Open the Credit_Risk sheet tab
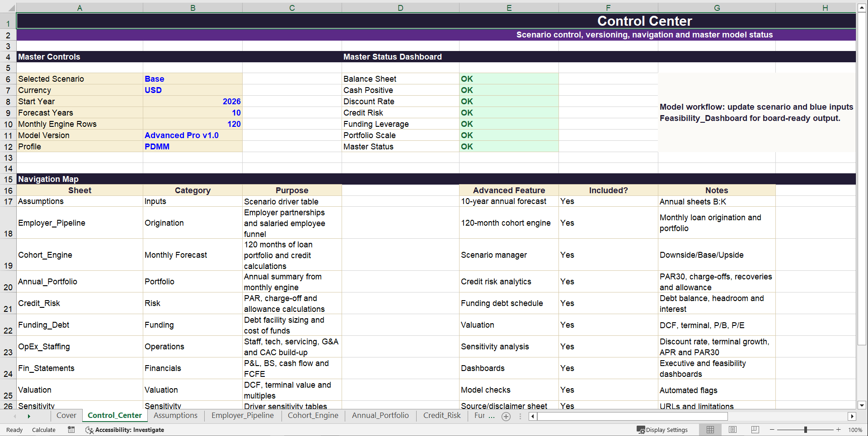 [x=442, y=415]
